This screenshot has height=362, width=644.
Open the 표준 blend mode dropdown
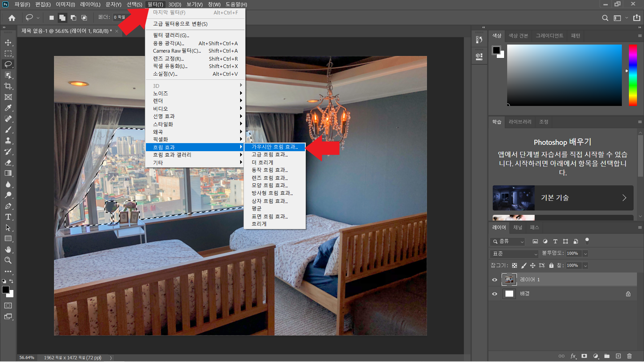(x=514, y=254)
